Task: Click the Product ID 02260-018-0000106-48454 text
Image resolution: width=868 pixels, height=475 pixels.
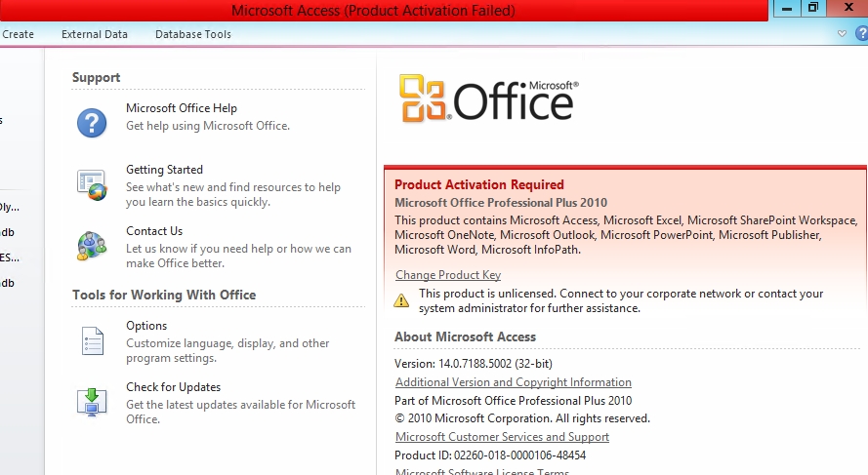Action: (x=490, y=455)
